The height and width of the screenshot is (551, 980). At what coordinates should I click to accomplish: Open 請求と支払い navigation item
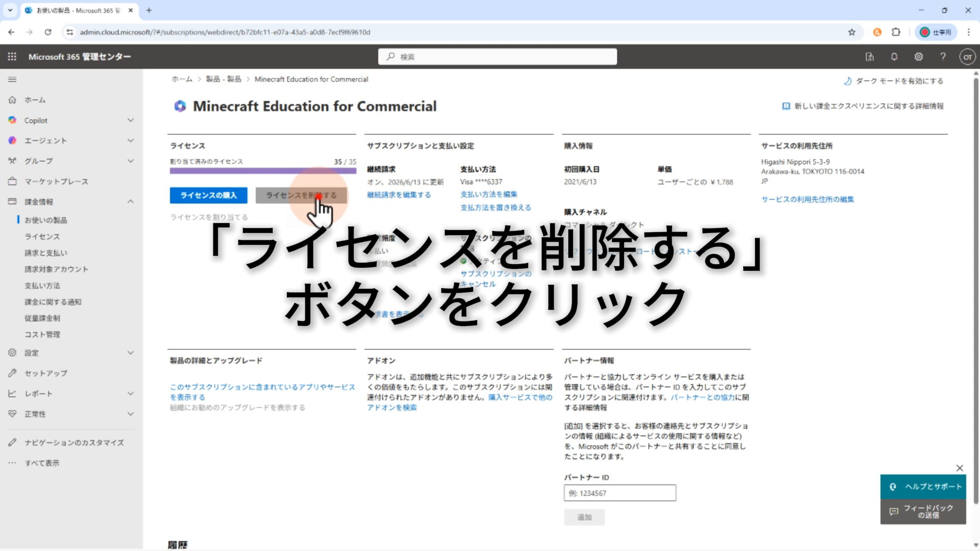(46, 253)
